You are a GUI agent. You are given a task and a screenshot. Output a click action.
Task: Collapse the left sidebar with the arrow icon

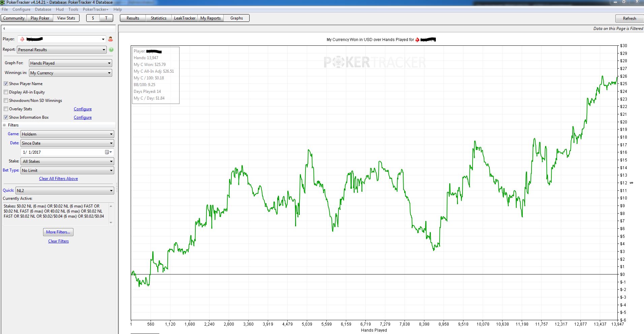4,29
